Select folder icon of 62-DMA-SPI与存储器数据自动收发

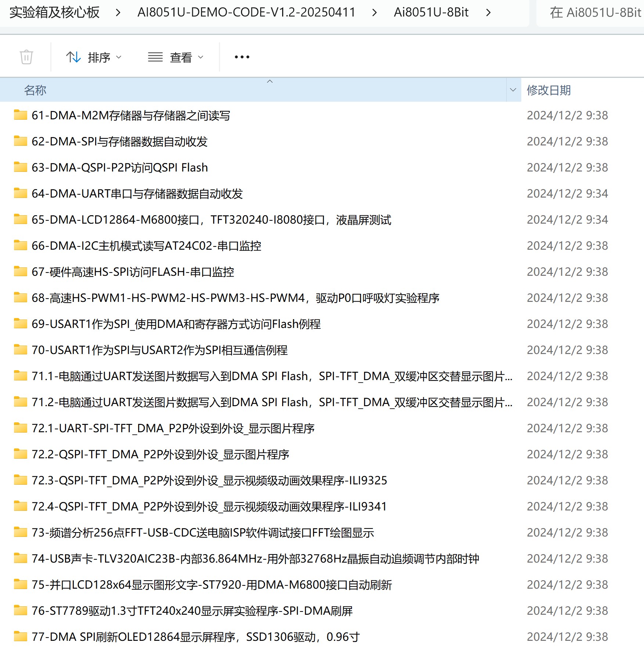[21, 141]
